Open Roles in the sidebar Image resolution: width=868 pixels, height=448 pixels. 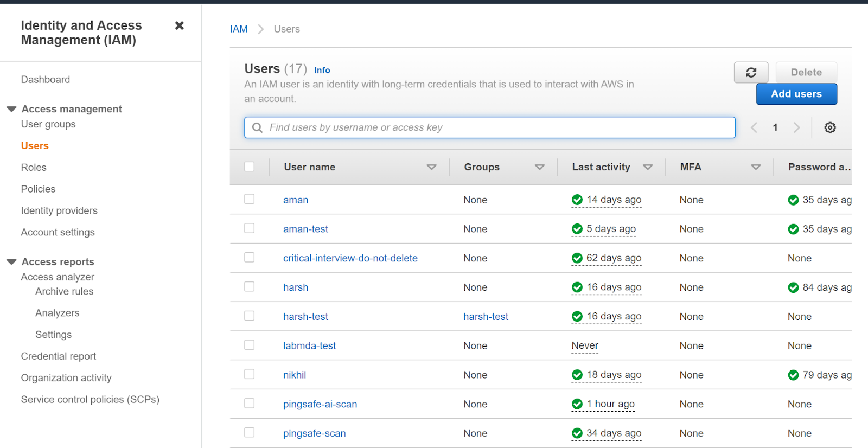[x=34, y=168]
